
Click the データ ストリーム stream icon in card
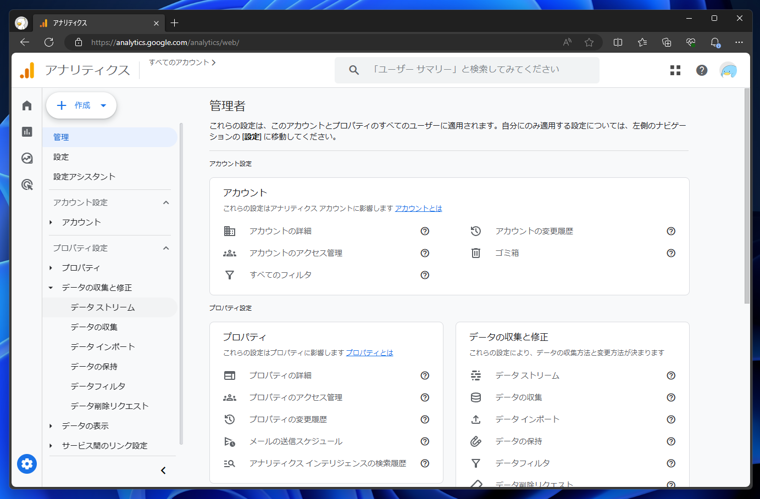point(475,375)
